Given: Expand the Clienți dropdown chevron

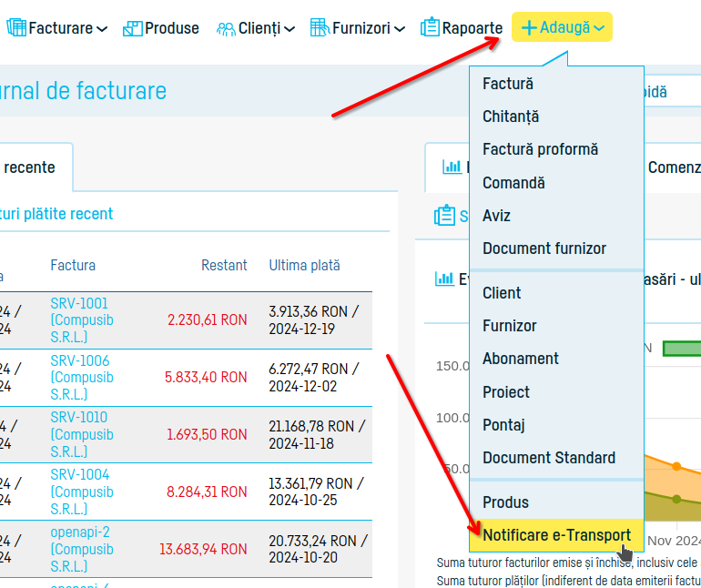Looking at the screenshot, I should pos(290,29).
